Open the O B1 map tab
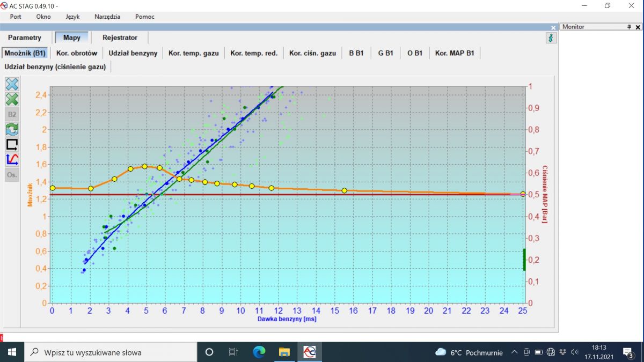 point(415,53)
